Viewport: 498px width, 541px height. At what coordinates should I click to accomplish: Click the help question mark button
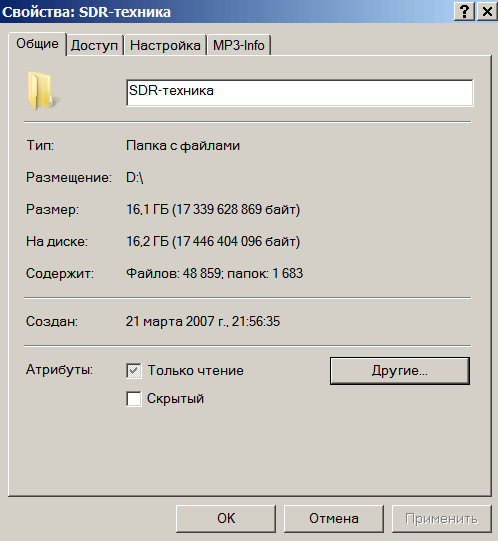pos(464,12)
